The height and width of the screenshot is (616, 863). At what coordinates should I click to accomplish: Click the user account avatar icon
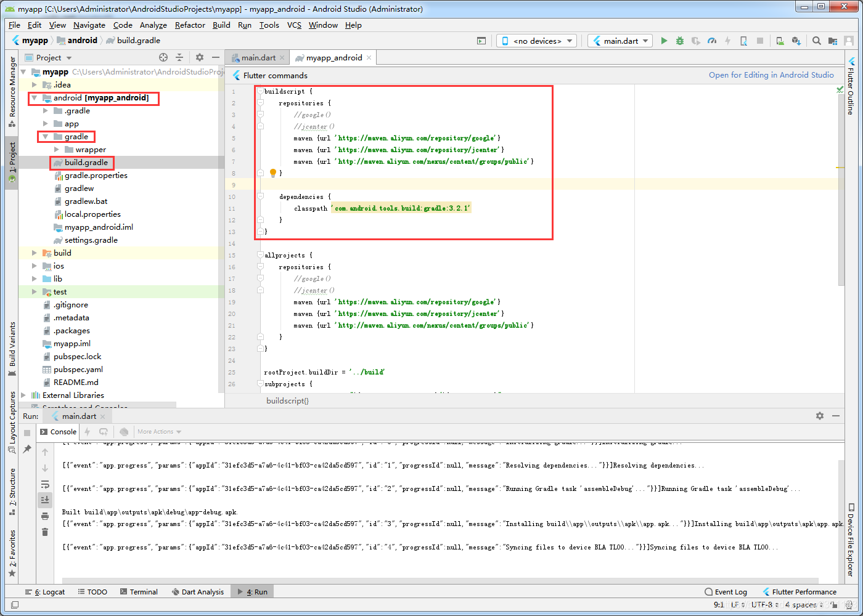(x=849, y=41)
